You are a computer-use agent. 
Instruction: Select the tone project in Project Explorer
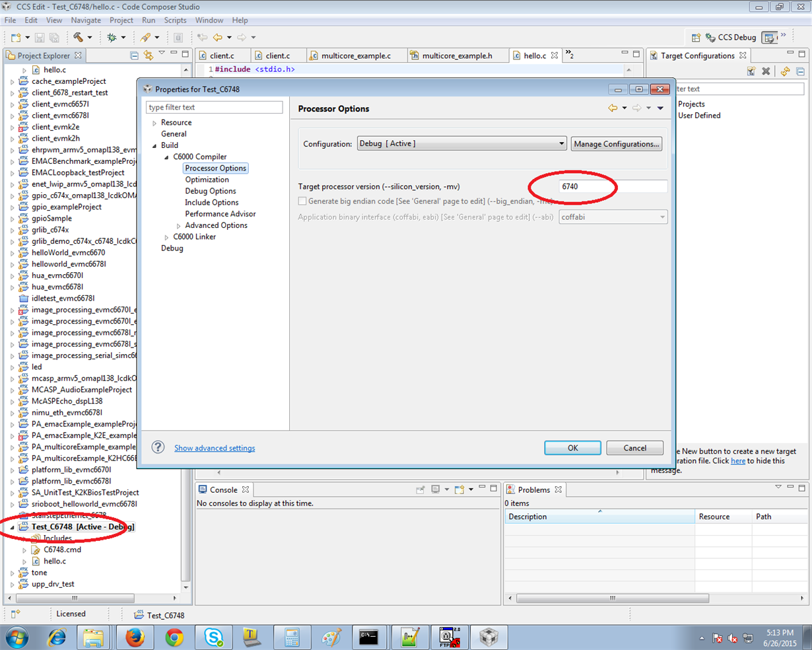point(39,573)
